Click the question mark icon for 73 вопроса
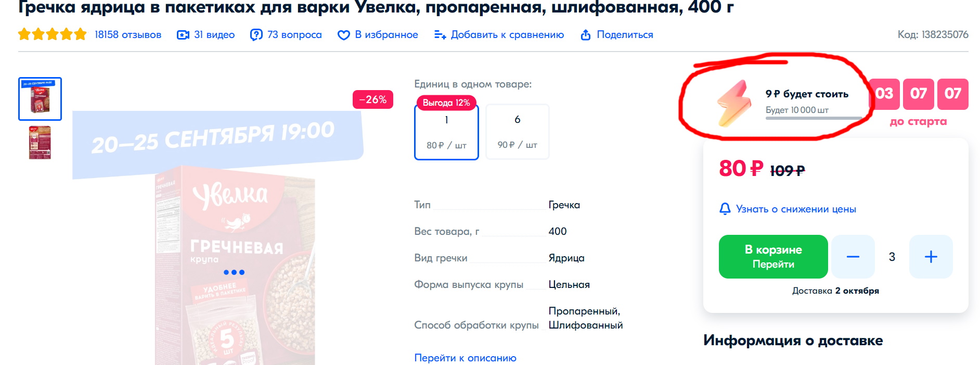Viewport: 980px width, 365px height. [256, 35]
